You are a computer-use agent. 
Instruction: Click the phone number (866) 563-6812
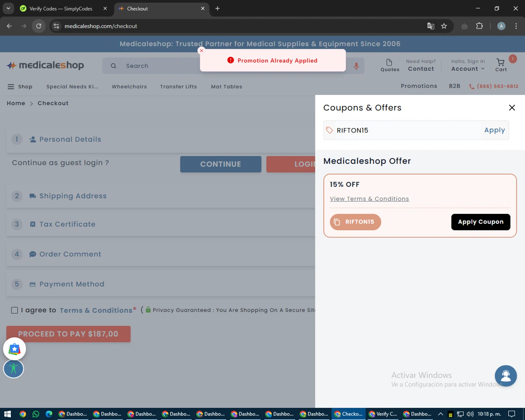[493, 86]
